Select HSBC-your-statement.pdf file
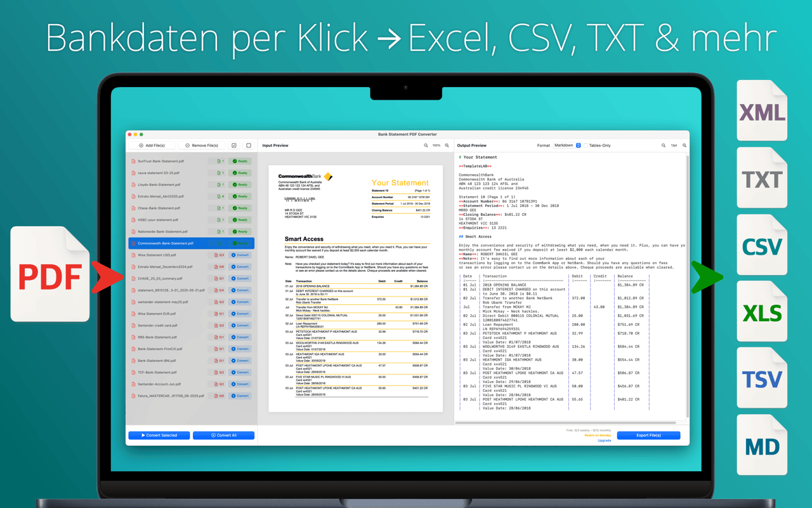The height and width of the screenshot is (508, 812). coord(192,220)
